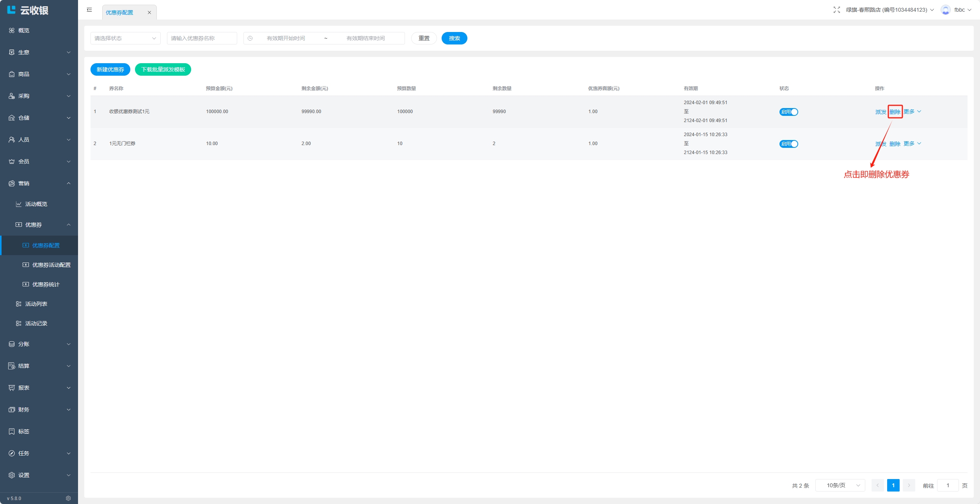
Task: Click the clock icon in date range
Action: point(250,38)
